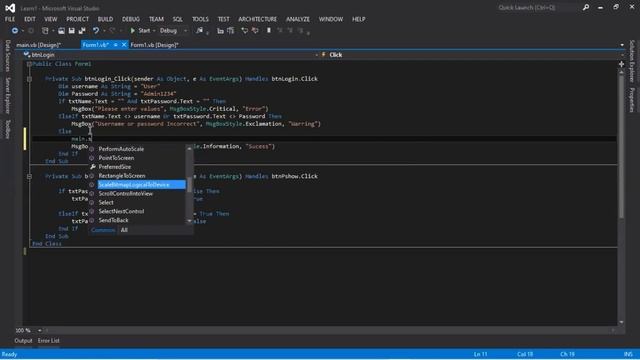This screenshot has height=360, width=640.
Task: Click the Redo toolbar icon
Action: pyautogui.click(x=112, y=31)
